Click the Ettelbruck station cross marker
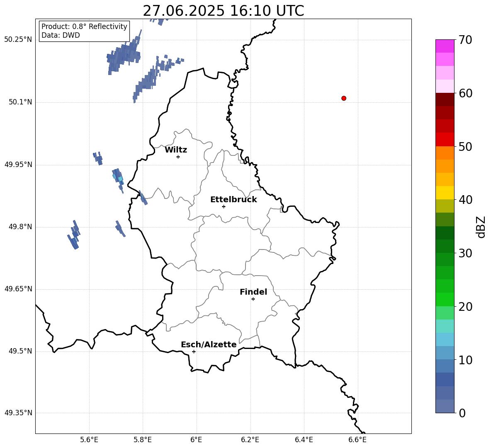Screen dimensions: 491x448 224,206
